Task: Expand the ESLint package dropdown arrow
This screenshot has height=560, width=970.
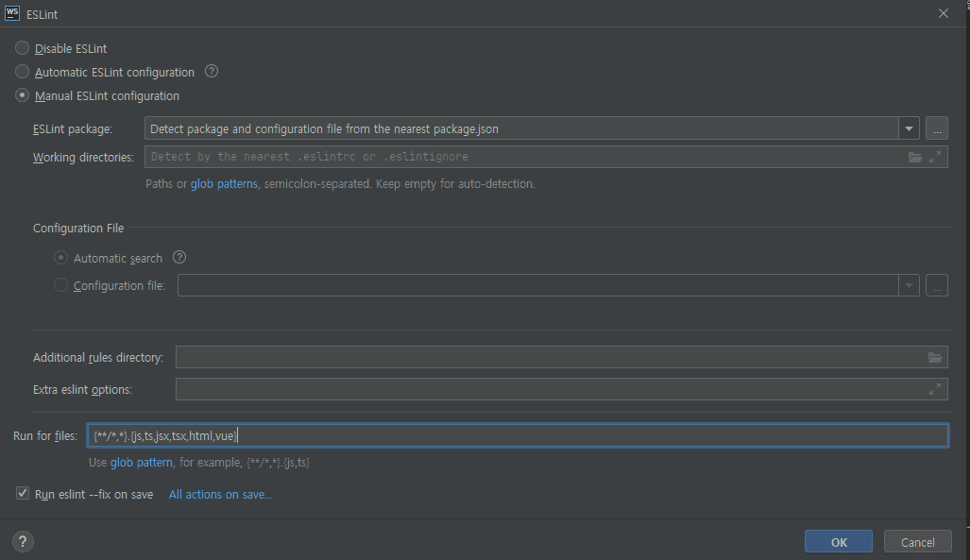Action: point(909,128)
